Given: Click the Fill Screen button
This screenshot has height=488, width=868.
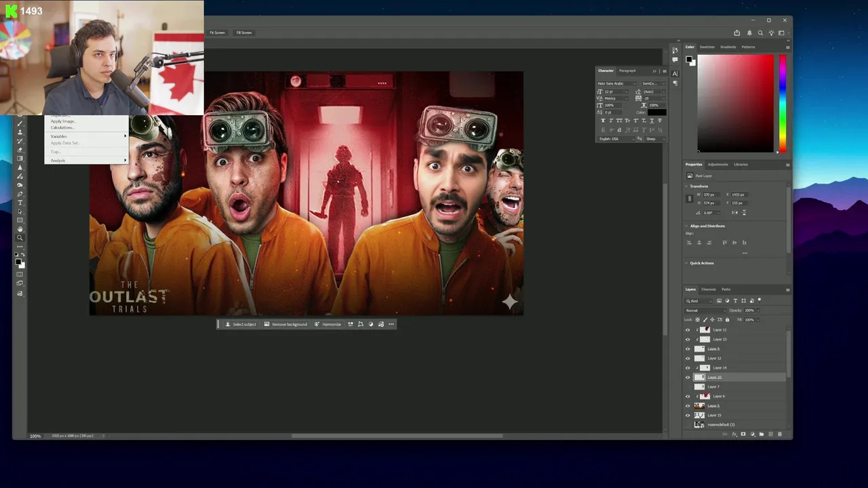Looking at the screenshot, I should tap(244, 33).
